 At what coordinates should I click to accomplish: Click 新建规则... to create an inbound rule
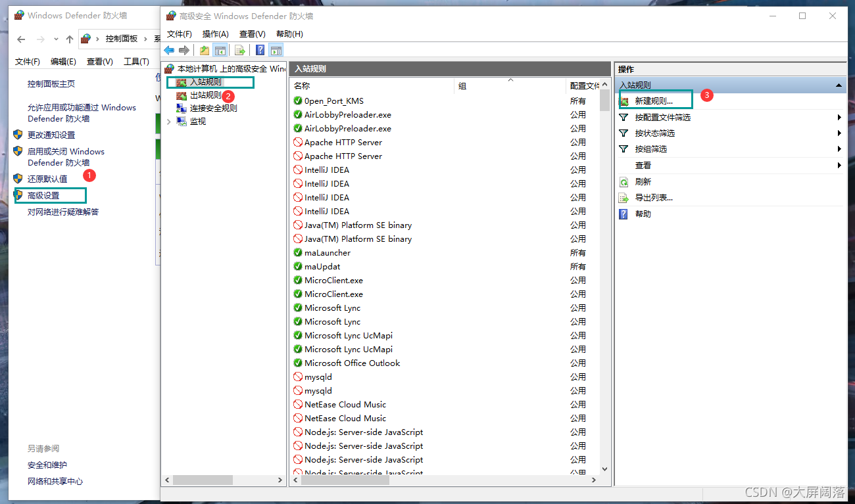pyautogui.click(x=654, y=101)
